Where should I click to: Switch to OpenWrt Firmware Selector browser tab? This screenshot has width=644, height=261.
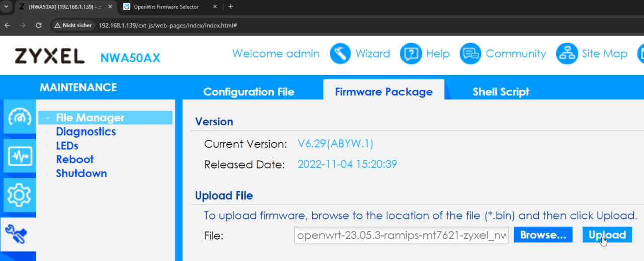pos(166,7)
